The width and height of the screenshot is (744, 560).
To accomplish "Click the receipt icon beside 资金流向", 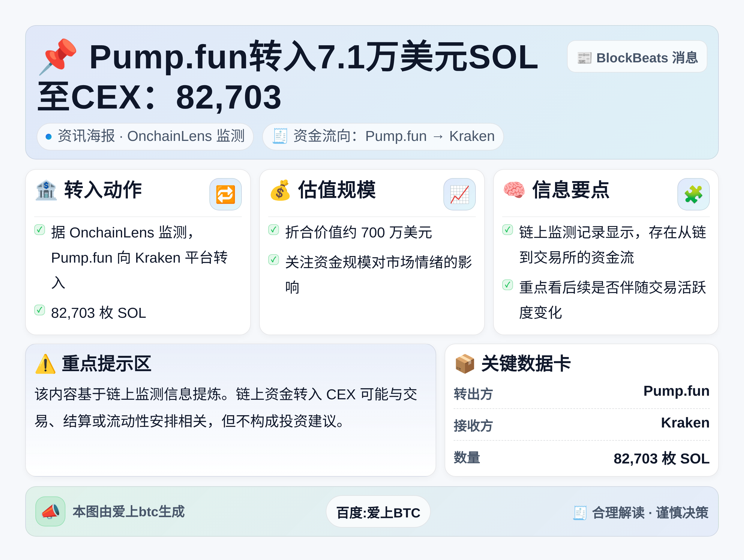I will pos(280,136).
